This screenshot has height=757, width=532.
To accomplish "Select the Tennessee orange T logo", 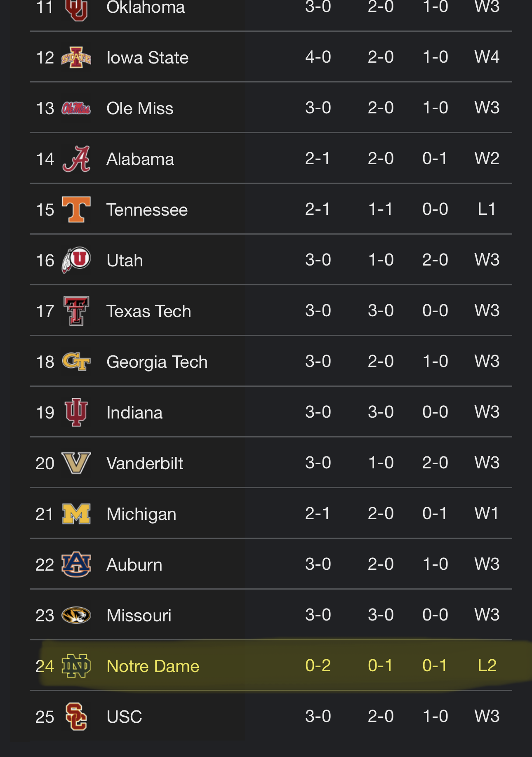I will click(76, 209).
